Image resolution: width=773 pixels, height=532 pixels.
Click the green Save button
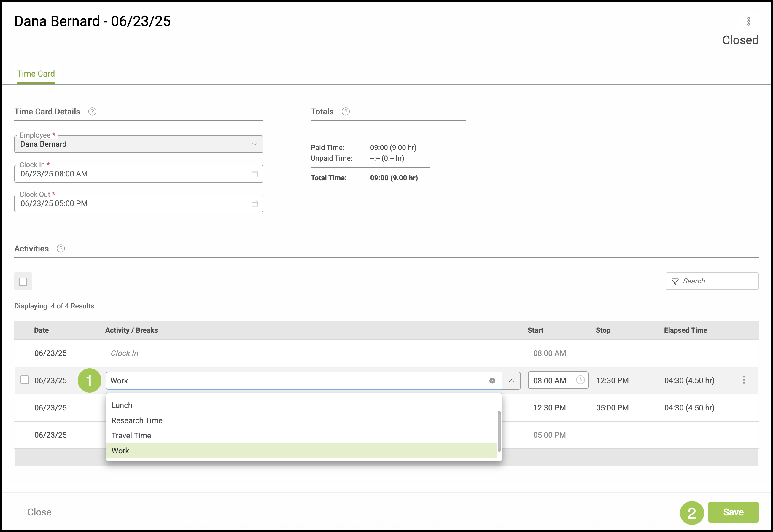coord(733,512)
